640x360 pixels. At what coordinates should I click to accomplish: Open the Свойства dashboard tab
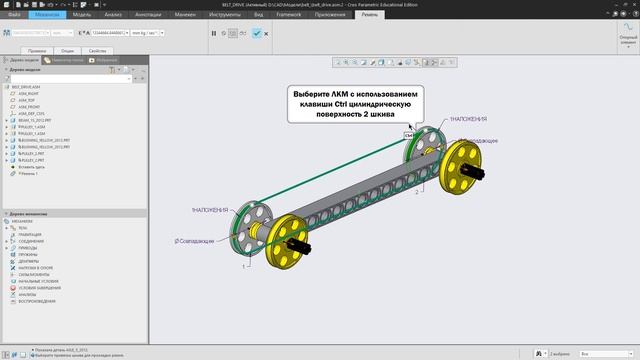click(x=98, y=51)
